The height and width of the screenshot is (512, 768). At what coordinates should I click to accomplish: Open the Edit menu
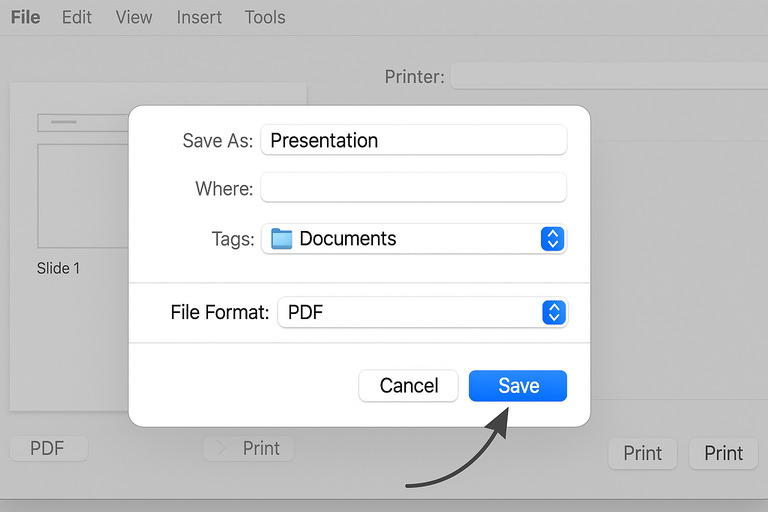pos(77,17)
